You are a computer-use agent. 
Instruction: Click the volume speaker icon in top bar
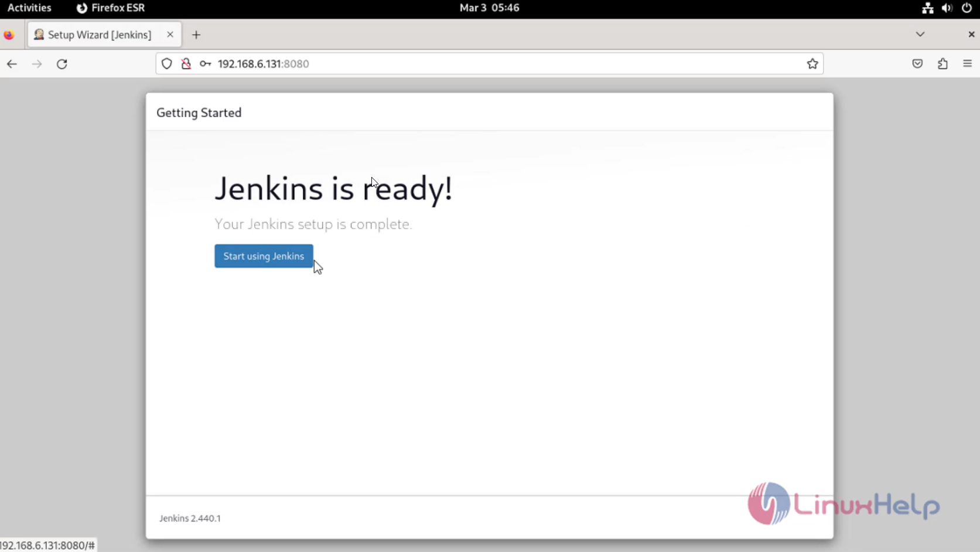[947, 8]
